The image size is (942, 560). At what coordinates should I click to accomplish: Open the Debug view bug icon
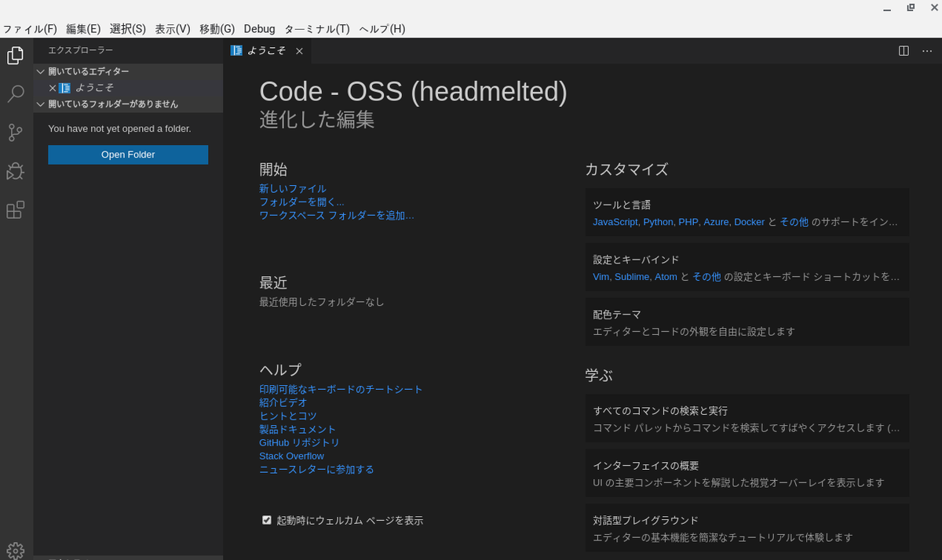(16, 171)
